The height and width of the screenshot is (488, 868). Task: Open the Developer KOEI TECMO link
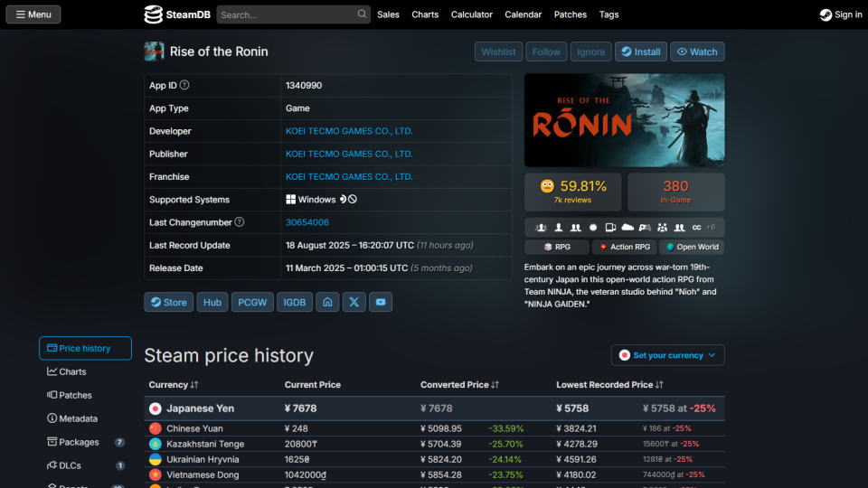tap(349, 131)
